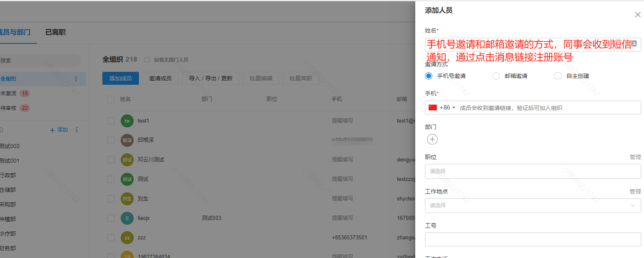Click the teal avatar of liaojx

127,218
